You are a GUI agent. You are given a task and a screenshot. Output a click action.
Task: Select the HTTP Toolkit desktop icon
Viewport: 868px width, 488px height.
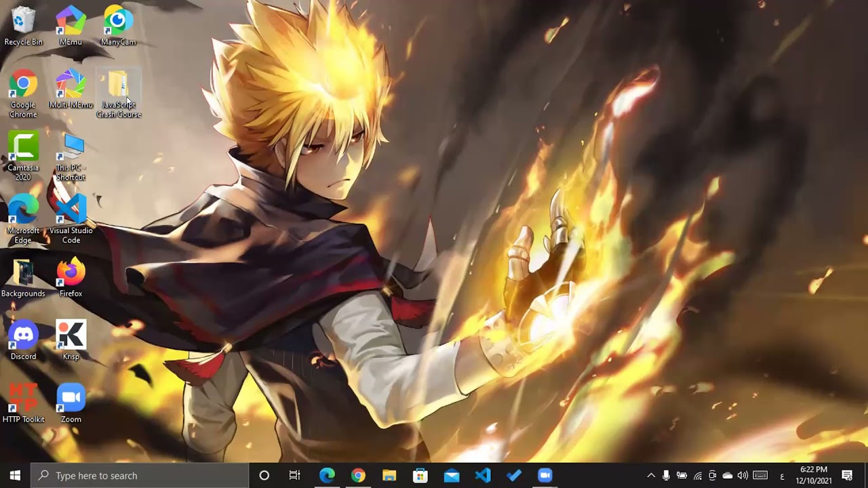tap(23, 405)
